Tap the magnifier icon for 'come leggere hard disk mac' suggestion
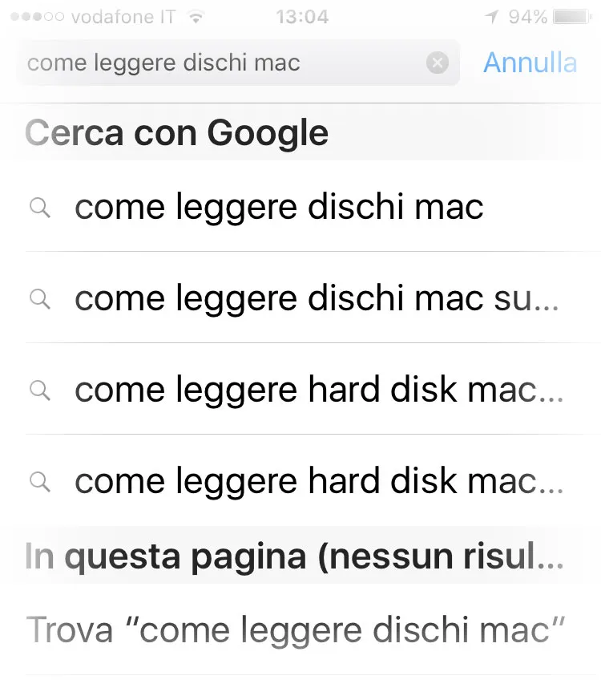601x700 pixels. point(38,390)
